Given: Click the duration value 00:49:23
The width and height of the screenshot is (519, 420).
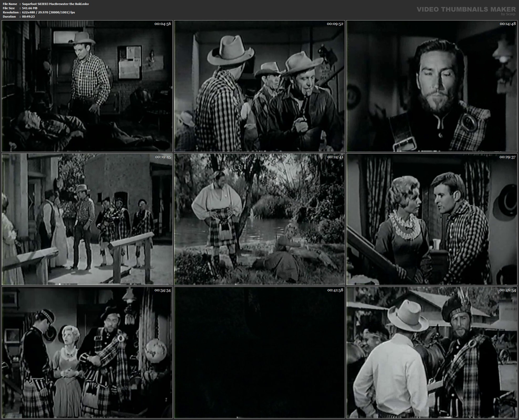Looking at the screenshot, I should pos(28,17).
